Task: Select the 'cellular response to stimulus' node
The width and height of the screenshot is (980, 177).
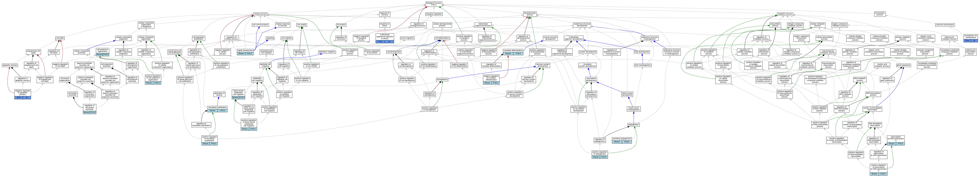Action: tap(282, 25)
